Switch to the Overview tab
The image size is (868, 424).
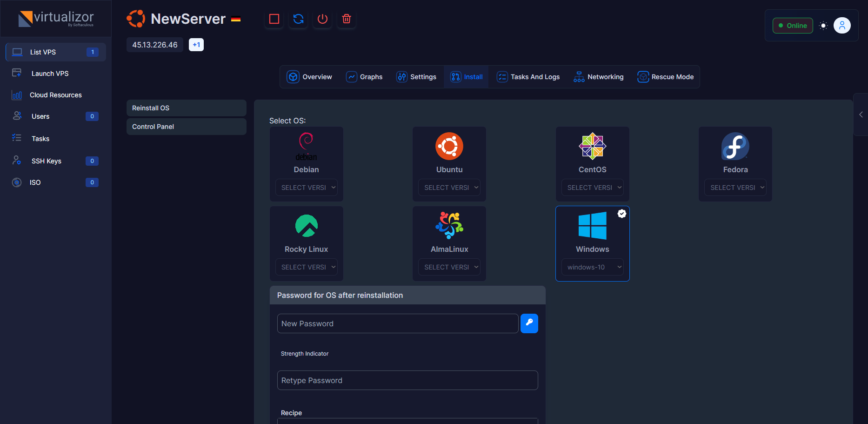[309, 77]
